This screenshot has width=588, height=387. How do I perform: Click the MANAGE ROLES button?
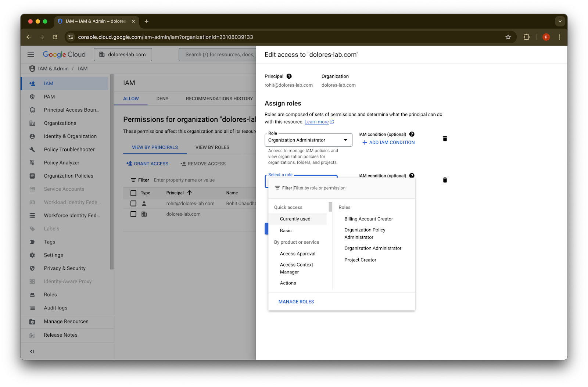tap(296, 302)
